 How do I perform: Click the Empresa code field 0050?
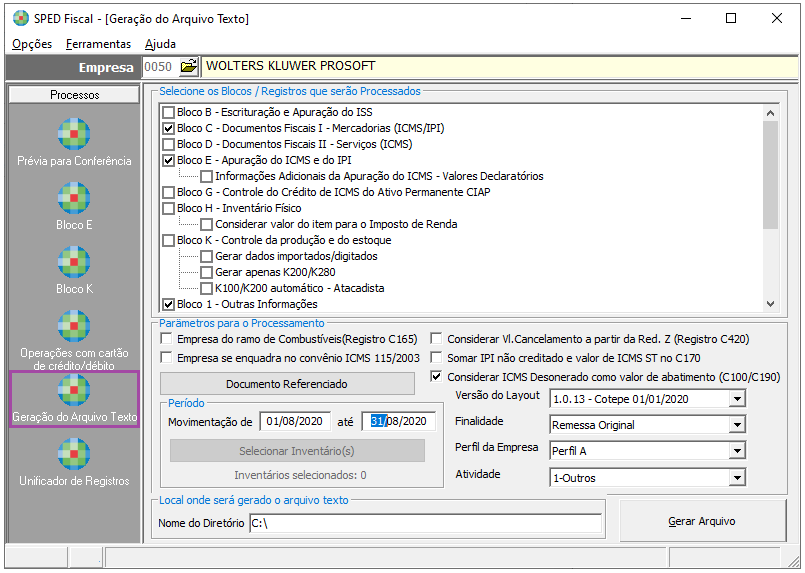[160, 67]
